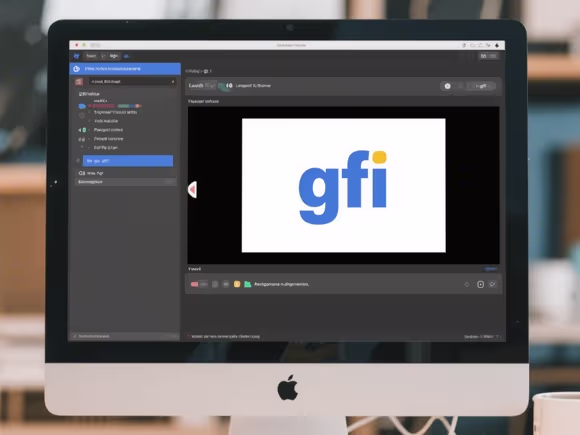Click the footer text at sidebar's bottom left
The width and height of the screenshot is (580, 435).
94,336
